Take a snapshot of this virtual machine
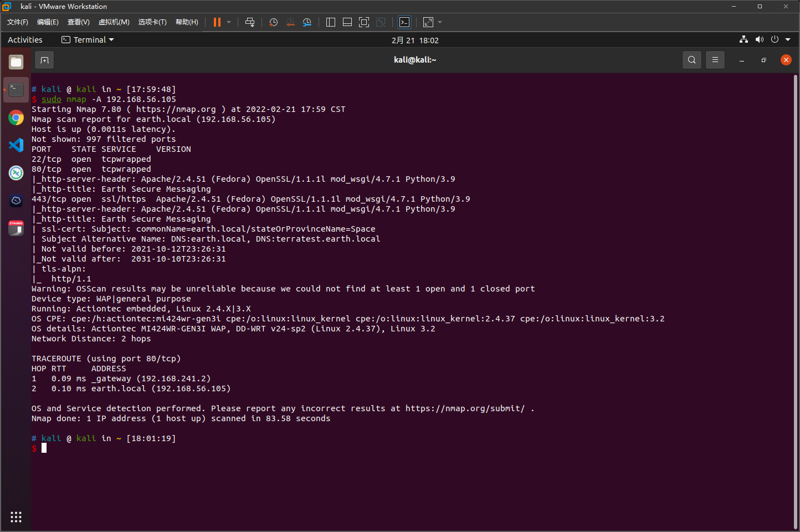Image resolution: width=800 pixels, height=532 pixels. pyautogui.click(x=273, y=22)
